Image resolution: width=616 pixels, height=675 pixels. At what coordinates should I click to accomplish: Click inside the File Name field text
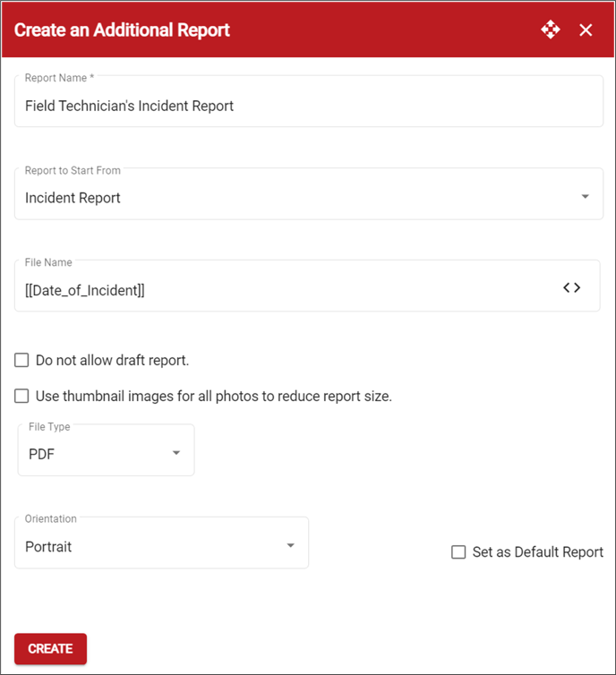point(85,291)
